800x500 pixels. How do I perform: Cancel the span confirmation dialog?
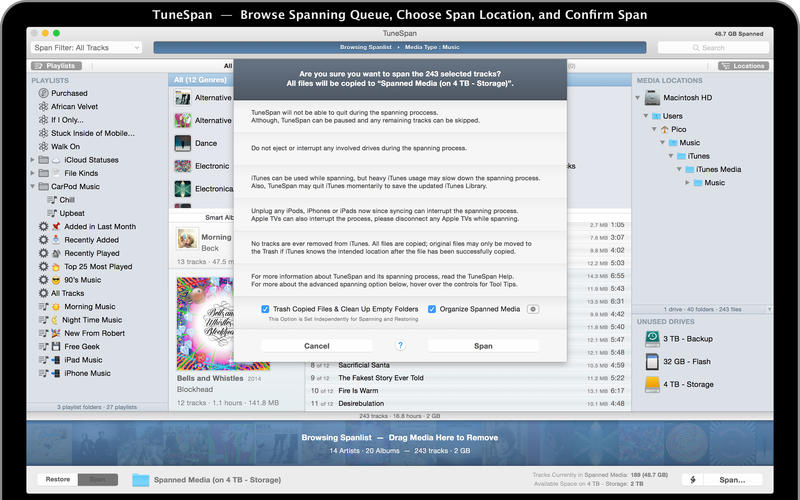tap(317, 346)
